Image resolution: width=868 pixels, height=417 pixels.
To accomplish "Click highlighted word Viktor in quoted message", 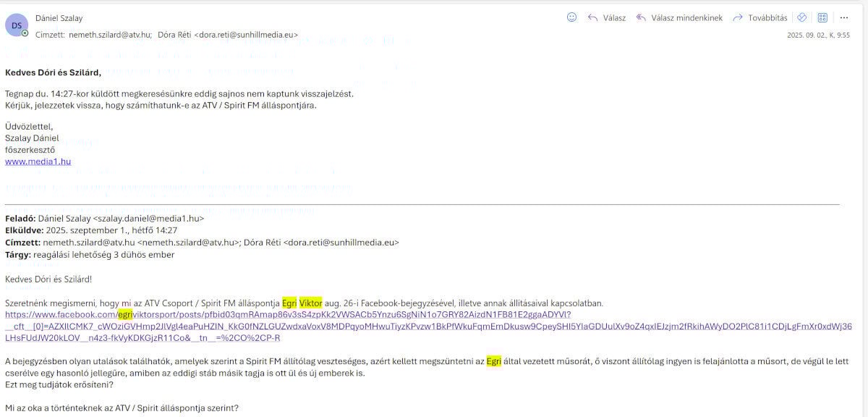I will pyautogui.click(x=310, y=303).
